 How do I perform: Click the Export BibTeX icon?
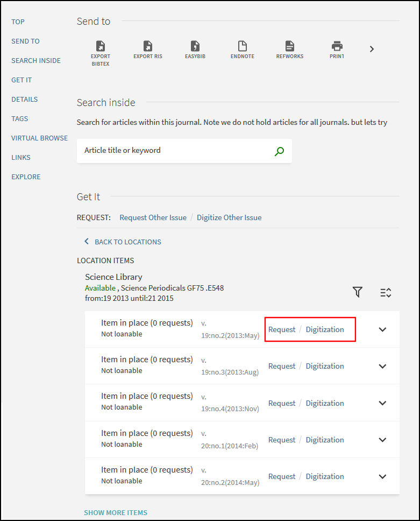[100, 46]
